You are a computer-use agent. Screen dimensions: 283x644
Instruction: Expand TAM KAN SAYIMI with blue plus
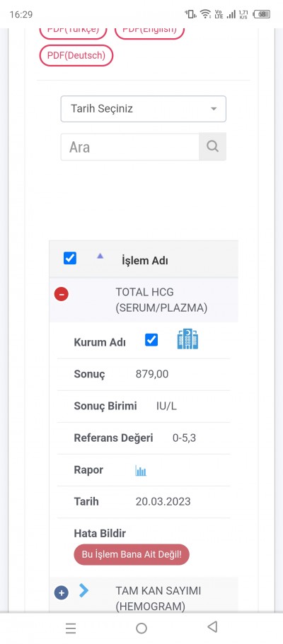(x=62, y=592)
